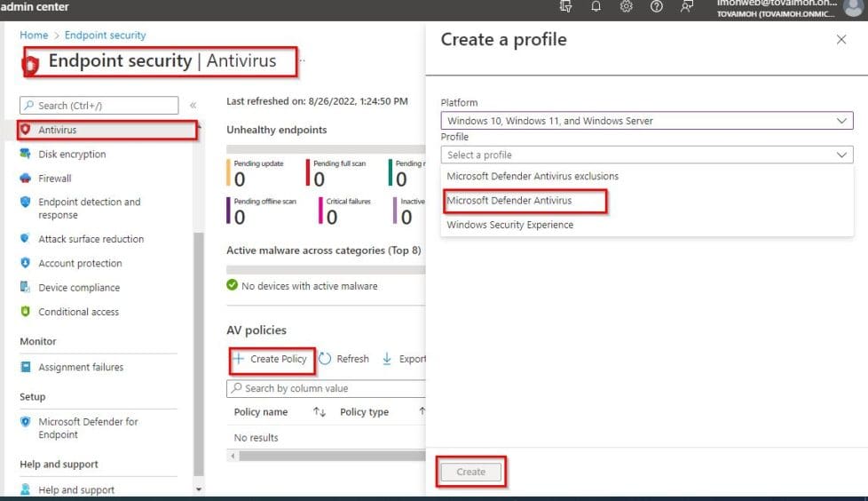Click magnifier icon in sidebar search box
868x501 pixels.
tap(28, 106)
